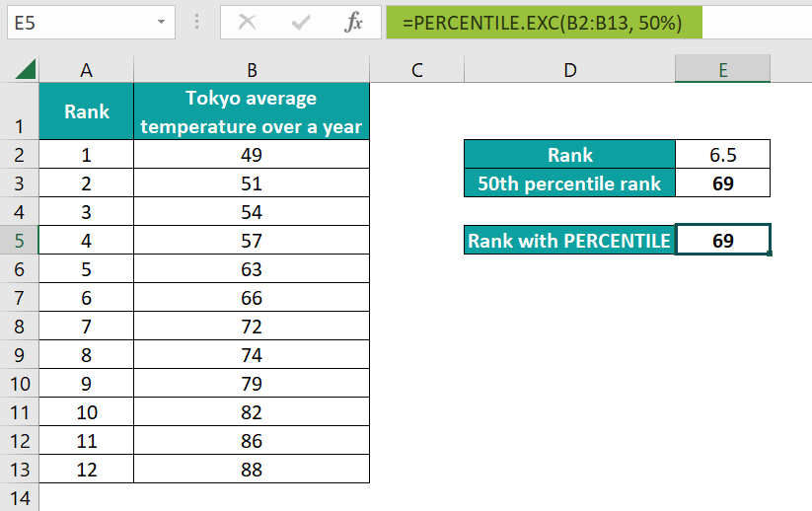
Task: Click the cell with temperature 57
Action: [x=252, y=241]
